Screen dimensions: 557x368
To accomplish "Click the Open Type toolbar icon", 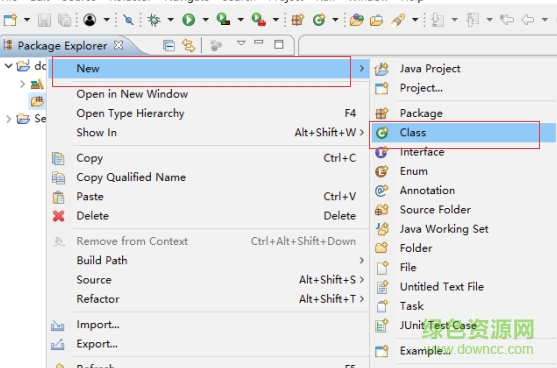I will pyautogui.click(x=356, y=20).
